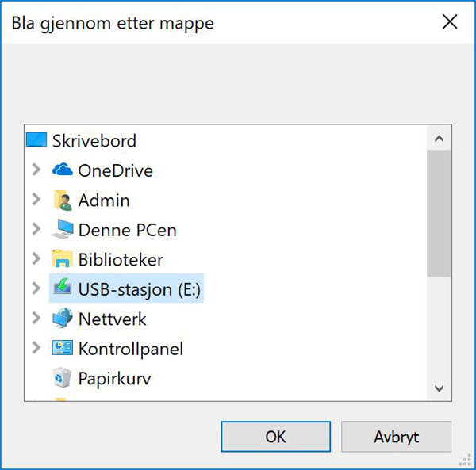Close the Bla gjennom etter mappe dialog
Viewport: 476px width, 470px height.
coord(450,22)
